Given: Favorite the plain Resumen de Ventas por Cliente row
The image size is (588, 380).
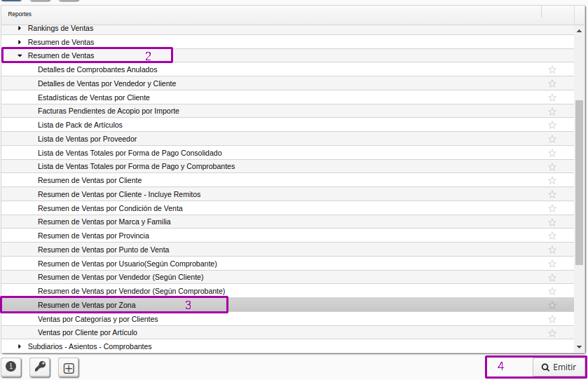Looking at the screenshot, I should click(552, 180).
